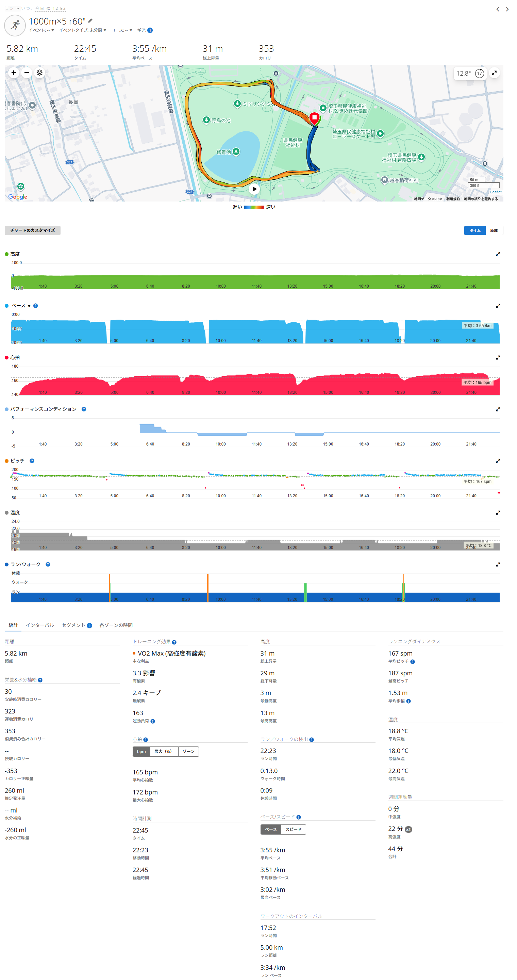This screenshot has width=517, height=980.
Task: Open the event type dropdown
Action: pos(83,30)
